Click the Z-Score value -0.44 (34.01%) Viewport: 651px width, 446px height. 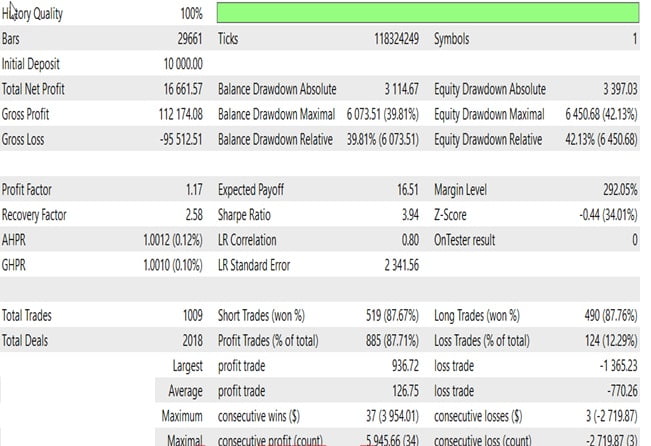click(596, 213)
